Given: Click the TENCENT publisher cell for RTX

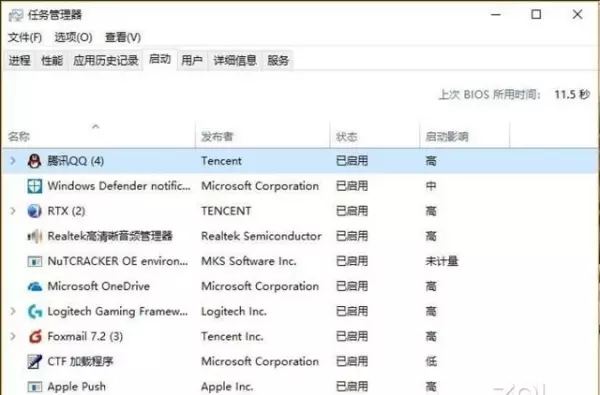Looking at the screenshot, I should click(226, 211).
